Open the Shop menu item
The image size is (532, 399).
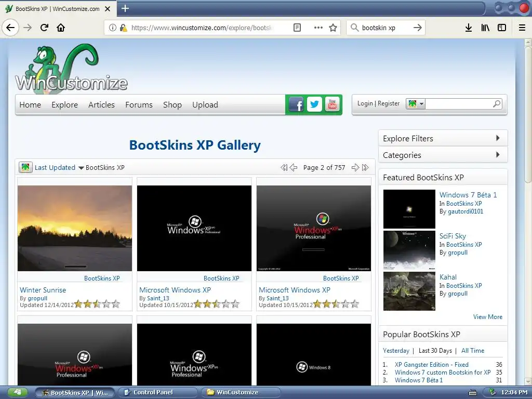coord(172,105)
